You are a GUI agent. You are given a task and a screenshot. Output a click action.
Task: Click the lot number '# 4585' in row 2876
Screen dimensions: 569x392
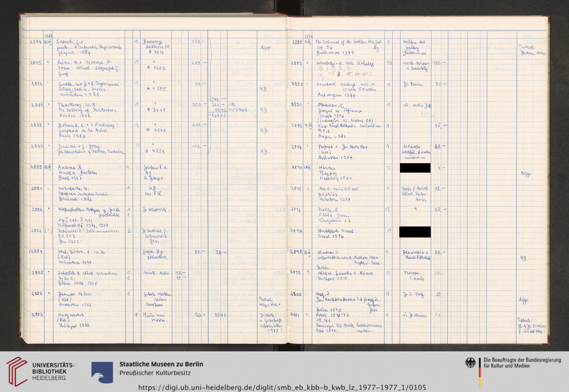(x=157, y=89)
